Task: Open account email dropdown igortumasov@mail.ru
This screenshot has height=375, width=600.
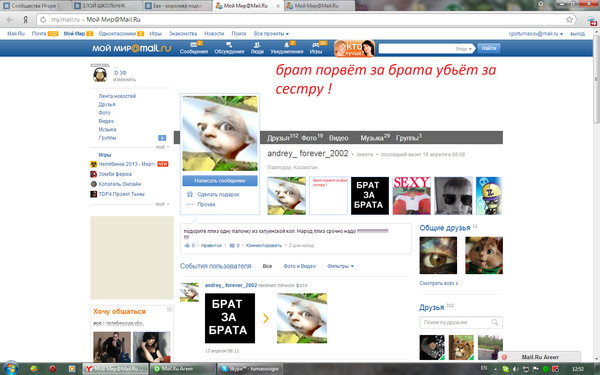Action: 536,34
